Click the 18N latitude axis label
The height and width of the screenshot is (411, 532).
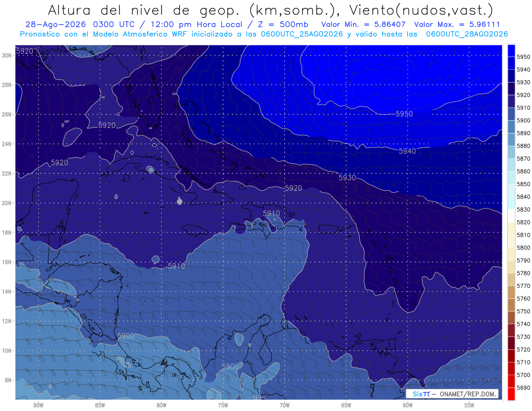7,232
